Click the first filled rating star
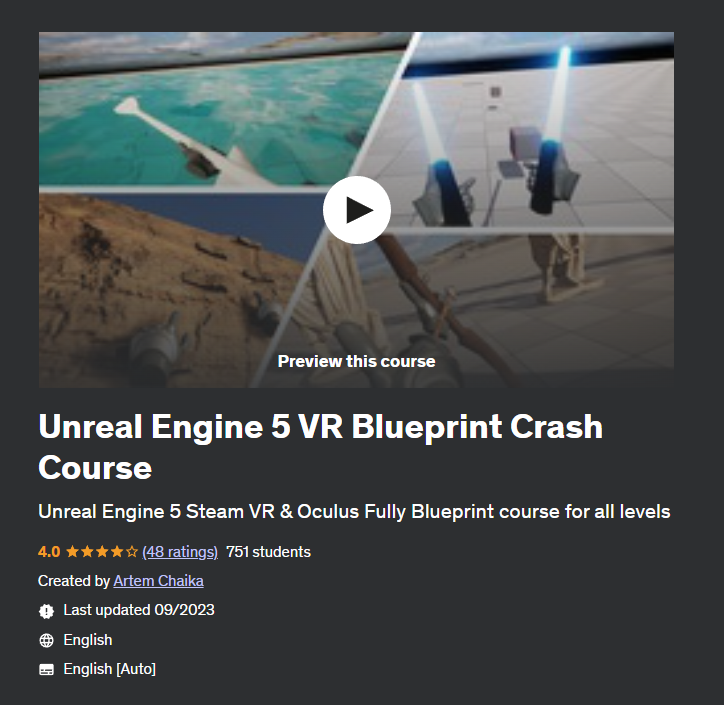Screen dimensions: 724x705 pyautogui.click(x=72, y=551)
